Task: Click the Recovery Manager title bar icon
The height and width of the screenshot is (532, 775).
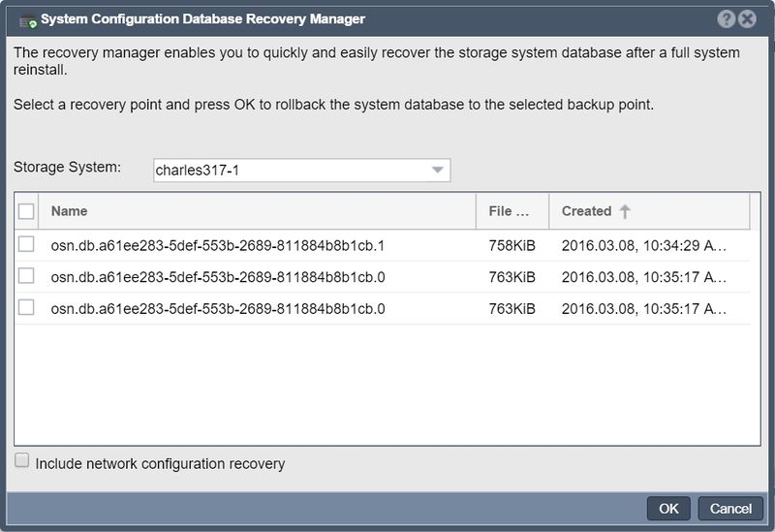Action: (x=28, y=21)
